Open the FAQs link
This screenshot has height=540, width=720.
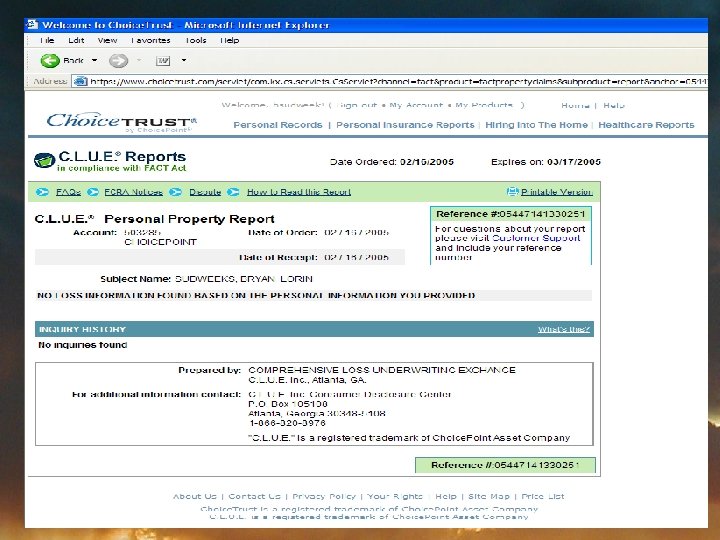[68, 192]
